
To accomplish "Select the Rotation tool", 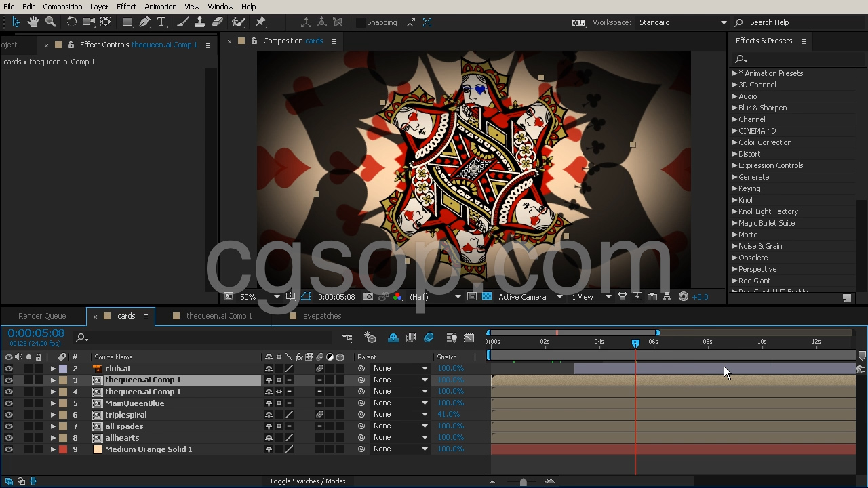I will (71, 22).
